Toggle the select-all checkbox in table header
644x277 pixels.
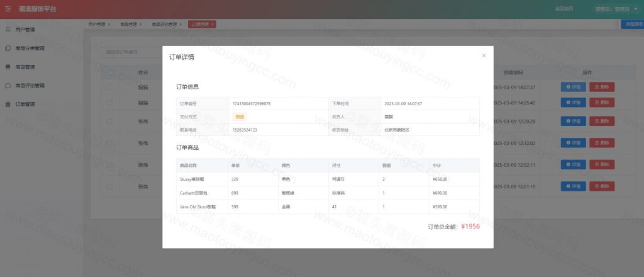109,72
